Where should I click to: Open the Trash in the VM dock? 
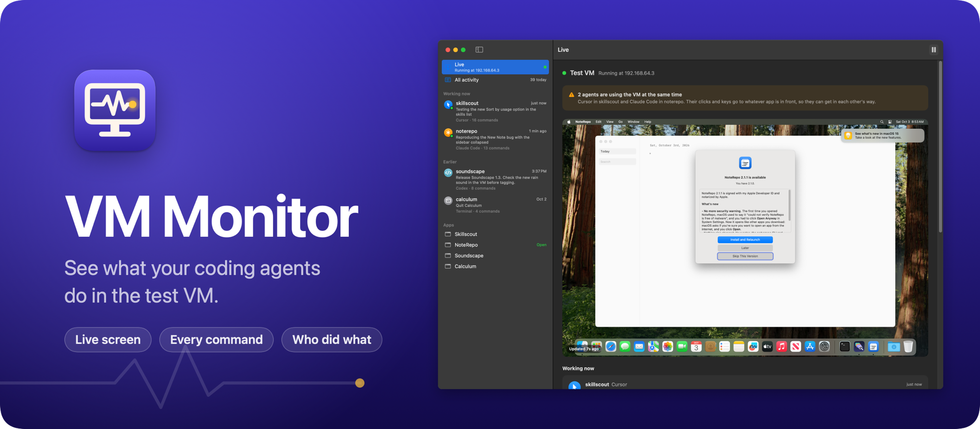(x=908, y=347)
